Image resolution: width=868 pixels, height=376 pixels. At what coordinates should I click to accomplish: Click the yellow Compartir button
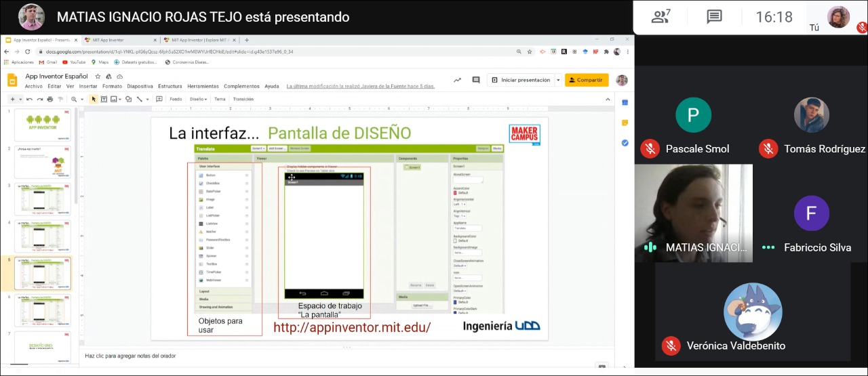pyautogui.click(x=587, y=80)
